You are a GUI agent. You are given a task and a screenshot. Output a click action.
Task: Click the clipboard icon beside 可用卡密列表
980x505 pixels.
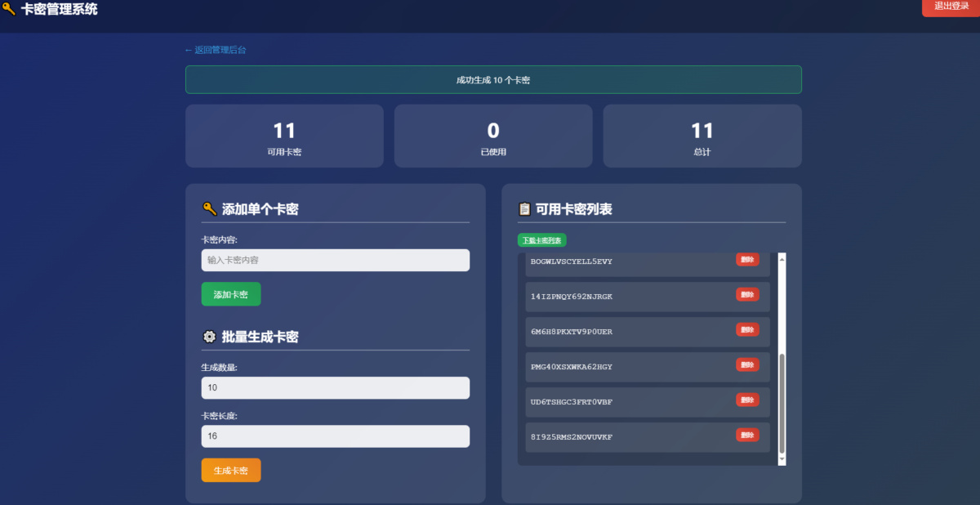pyautogui.click(x=524, y=209)
